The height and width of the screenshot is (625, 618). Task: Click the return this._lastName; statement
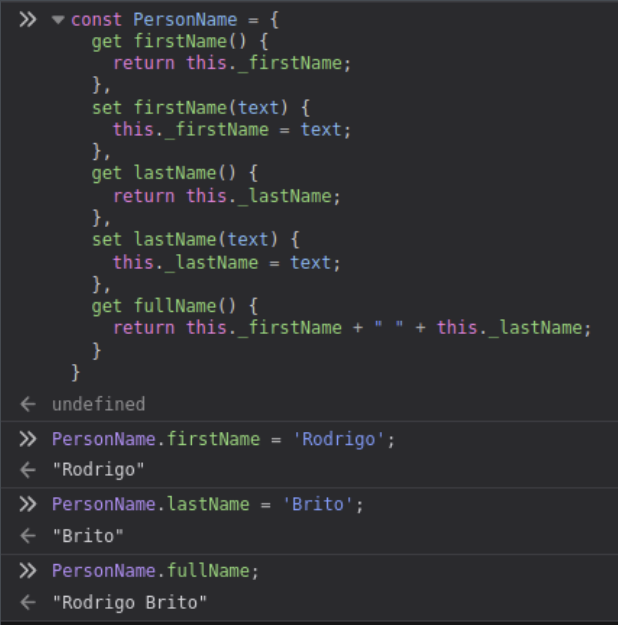click(226, 196)
